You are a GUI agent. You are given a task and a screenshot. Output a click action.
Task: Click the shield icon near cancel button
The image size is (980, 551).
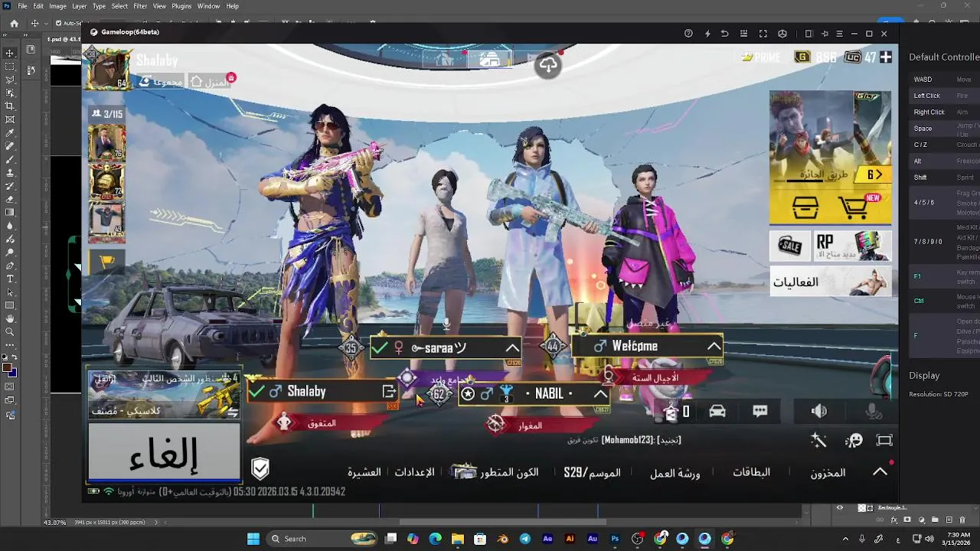260,469
